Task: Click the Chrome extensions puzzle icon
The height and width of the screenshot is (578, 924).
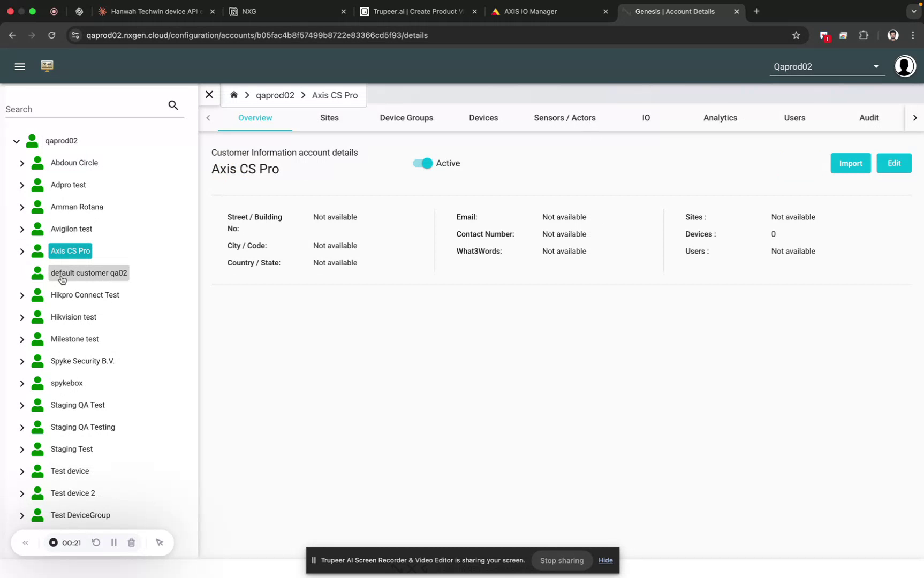Action: [864, 35]
